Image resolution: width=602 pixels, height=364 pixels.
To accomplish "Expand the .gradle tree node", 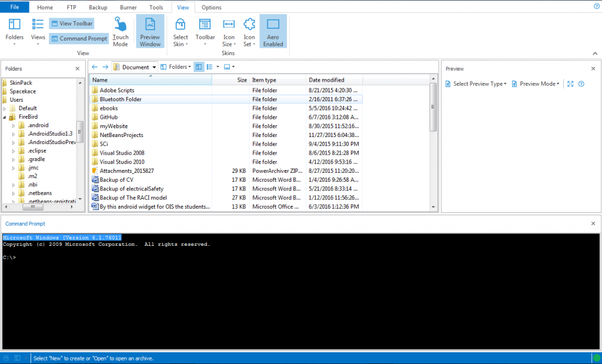I will (14, 159).
